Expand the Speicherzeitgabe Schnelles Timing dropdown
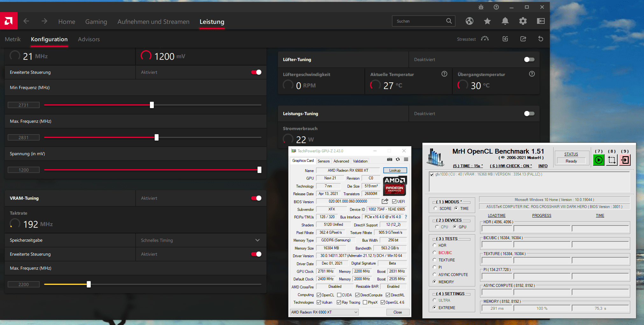This screenshot has height=325, width=644. coord(201,240)
